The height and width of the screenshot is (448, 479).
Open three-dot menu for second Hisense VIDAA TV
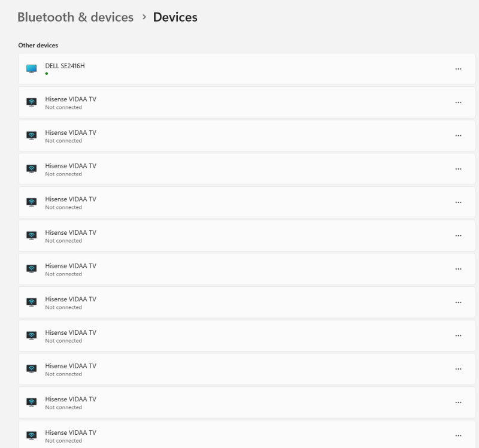pos(458,135)
